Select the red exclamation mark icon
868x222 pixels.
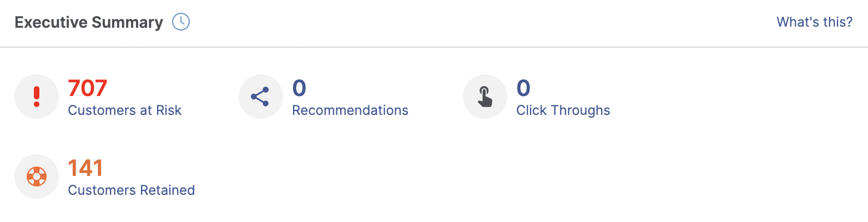point(37,97)
